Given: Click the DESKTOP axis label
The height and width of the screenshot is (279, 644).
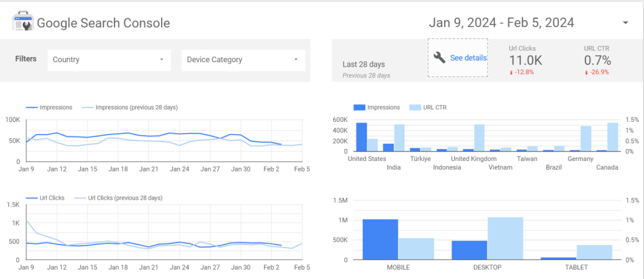Looking at the screenshot, I should 487,268.
